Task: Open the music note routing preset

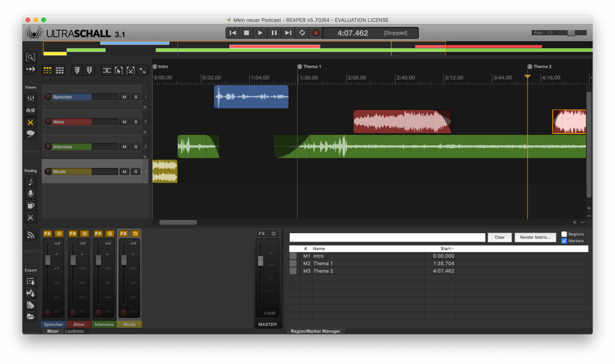Action: (30, 181)
